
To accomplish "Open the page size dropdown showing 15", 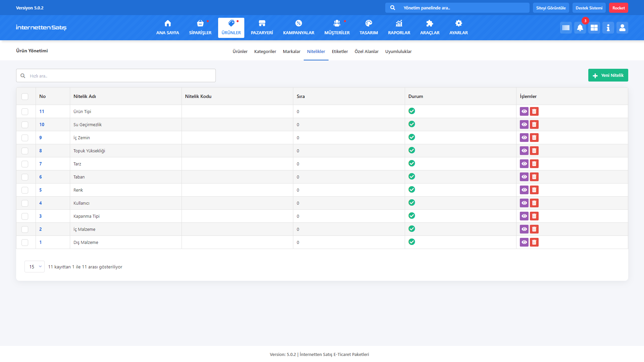I will tap(35, 267).
